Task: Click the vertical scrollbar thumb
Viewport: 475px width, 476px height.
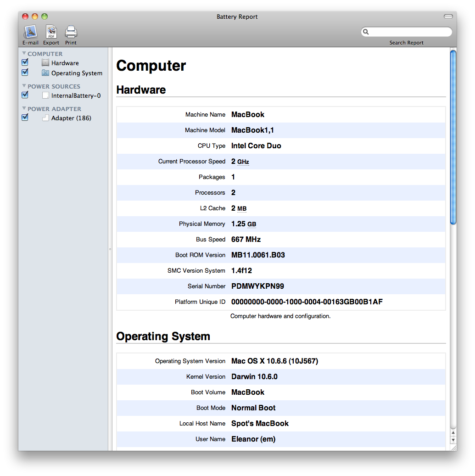Action: tap(453, 137)
